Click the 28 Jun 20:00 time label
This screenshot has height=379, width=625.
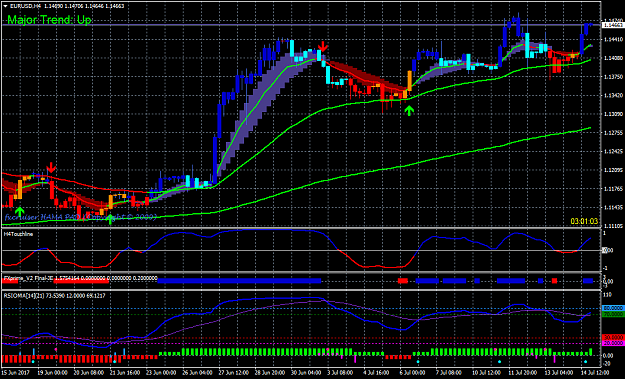(x=271, y=373)
